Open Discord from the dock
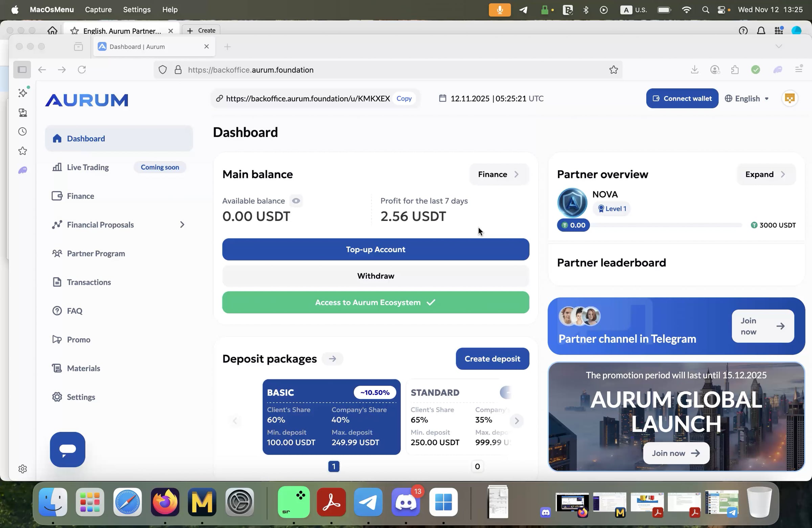This screenshot has width=812, height=528. click(x=406, y=502)
